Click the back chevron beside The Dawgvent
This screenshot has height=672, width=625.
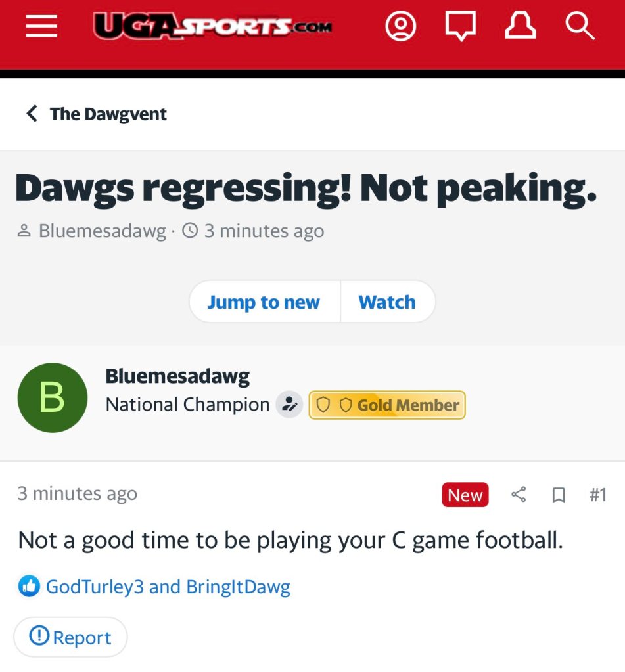[32, 114]
